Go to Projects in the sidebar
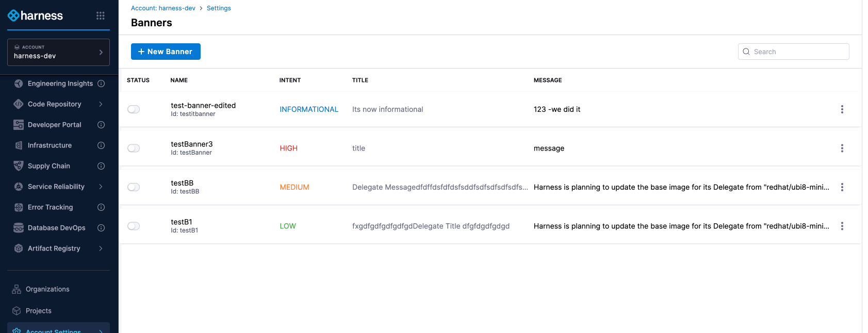Viewport: 868px width, 333px height. [39, 311]
